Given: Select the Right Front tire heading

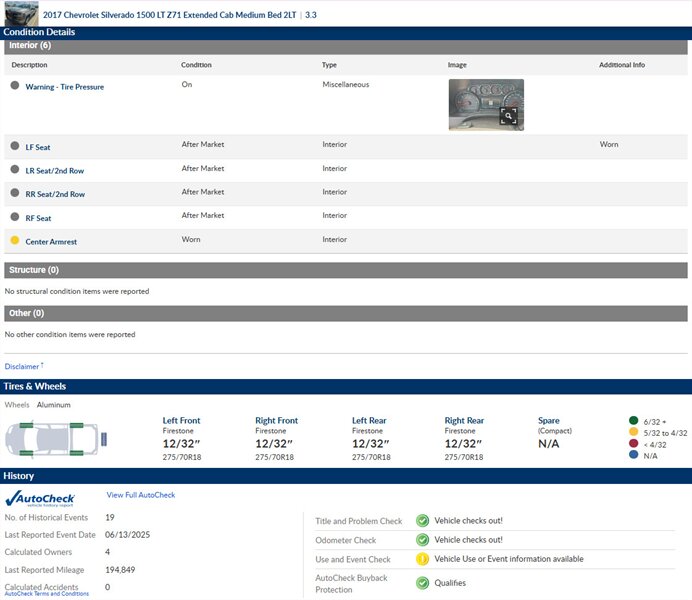Looking at the screenshot, I should coord(276,420).
